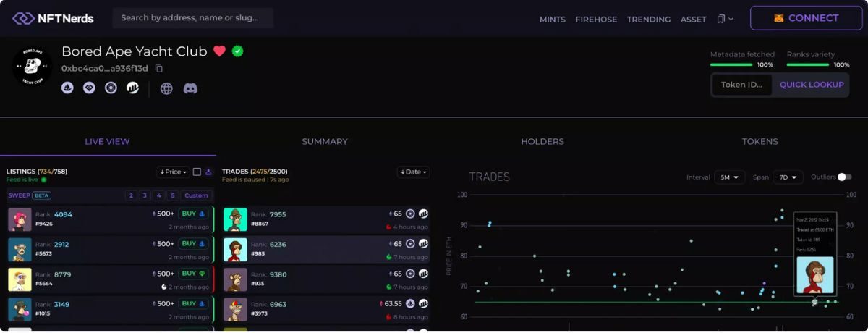Open the circular LooksRare marketplace icon under the address
This screenshot has width=868, height=333.
tap(111, 88)
